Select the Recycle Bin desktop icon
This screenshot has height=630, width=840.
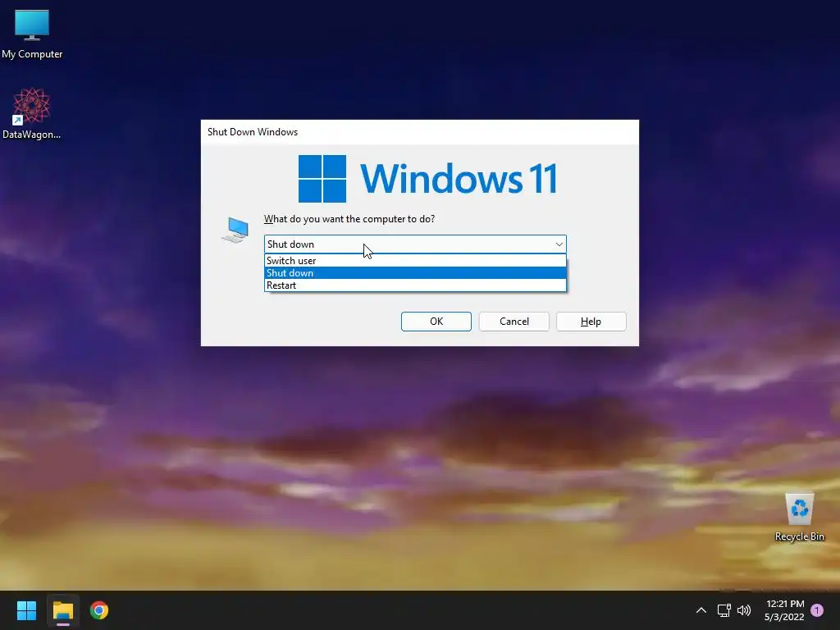coord(799,517)
